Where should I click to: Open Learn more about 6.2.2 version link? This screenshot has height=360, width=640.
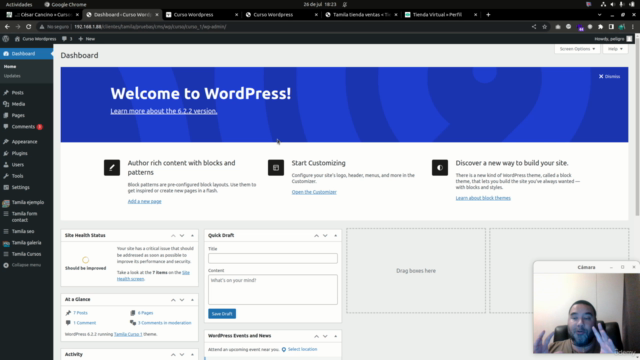point(164,111)
